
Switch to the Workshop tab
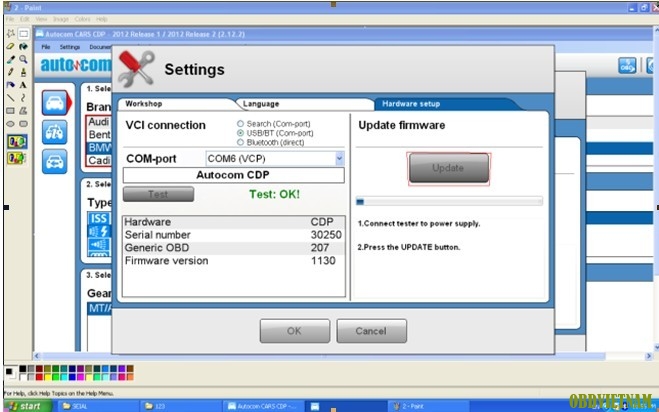tap(144, 103)
